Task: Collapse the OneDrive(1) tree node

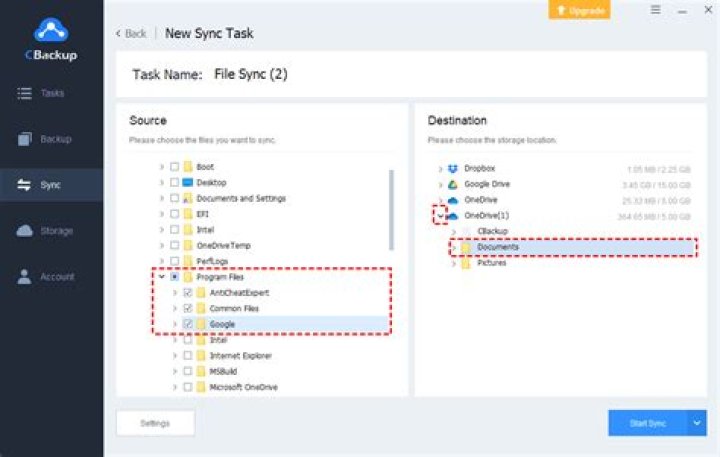Action: click(440, 215)
